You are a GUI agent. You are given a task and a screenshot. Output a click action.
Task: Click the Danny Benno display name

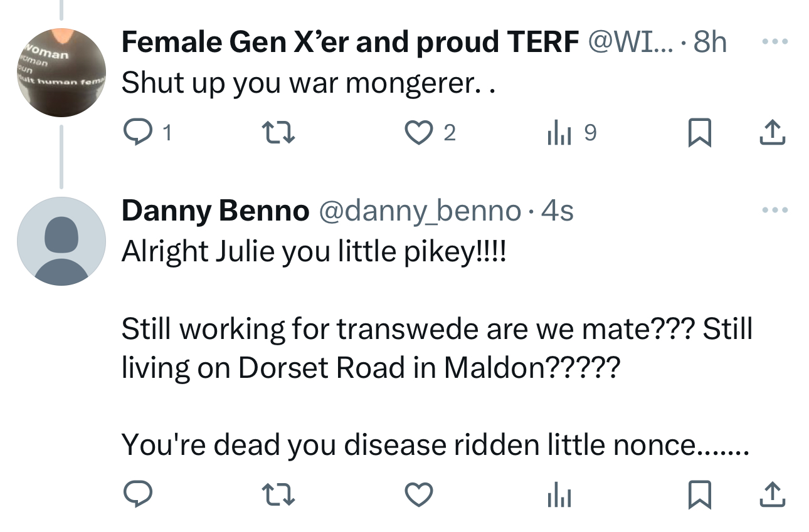(x=215, y=211)
